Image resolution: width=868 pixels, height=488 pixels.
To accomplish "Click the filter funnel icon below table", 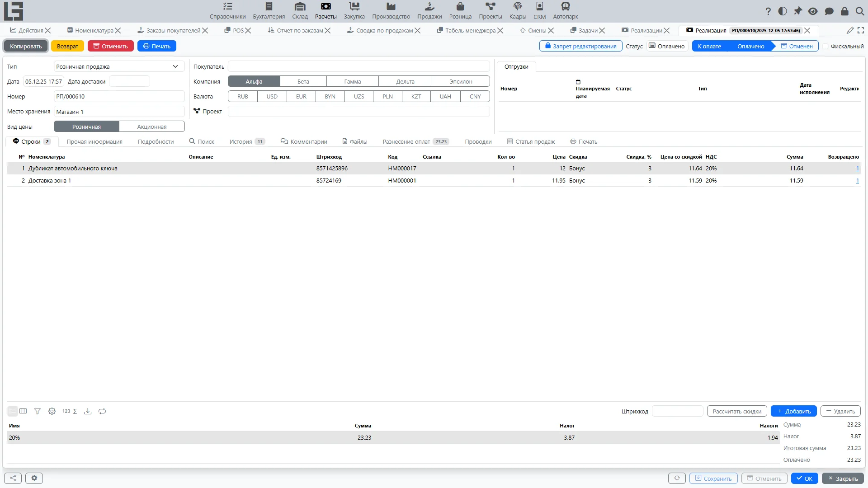I will pos(38,411).
